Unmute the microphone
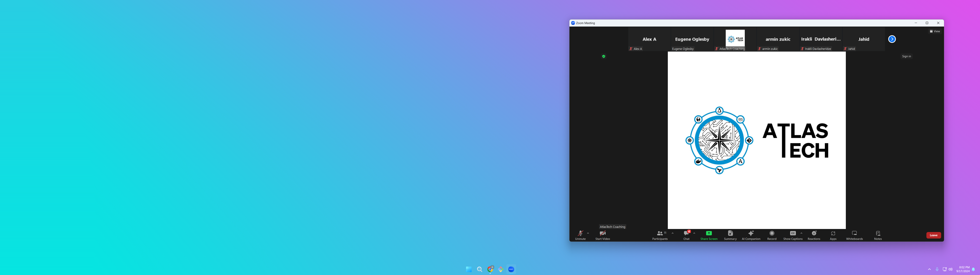Image resolution: width=980 pixels, height=275 pixels. click(x=580, y=235)
